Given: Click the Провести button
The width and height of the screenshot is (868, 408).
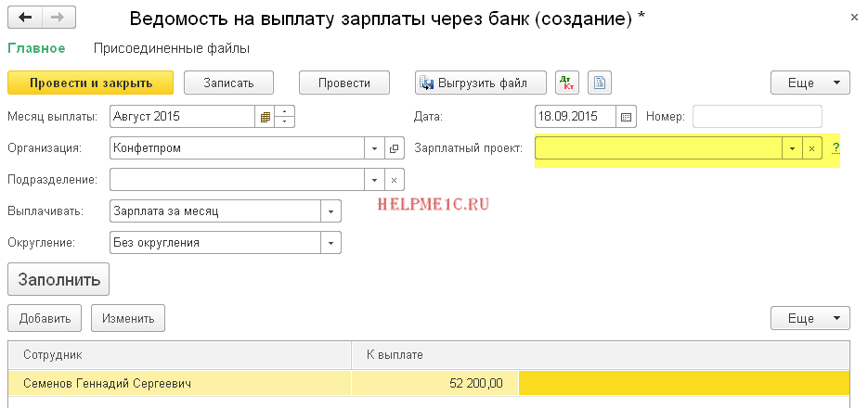Looking at the screenshot, I should 344,83.
